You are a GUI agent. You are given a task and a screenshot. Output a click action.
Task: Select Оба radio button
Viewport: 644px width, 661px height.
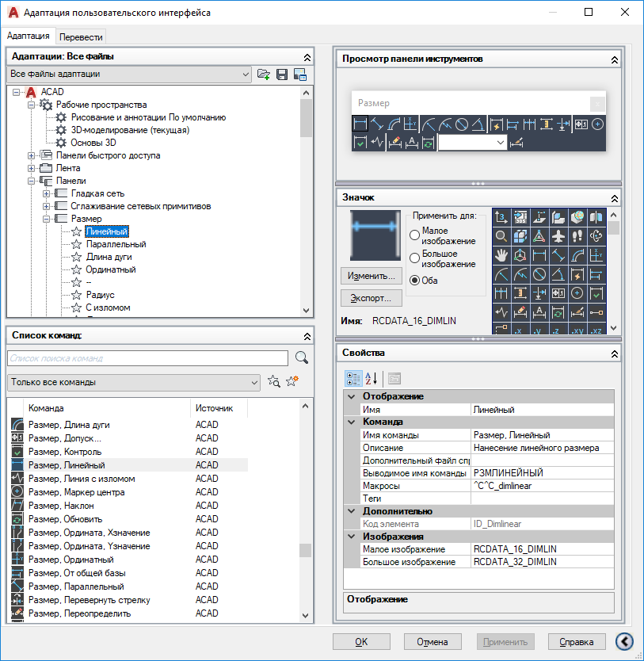click(414, 281)
